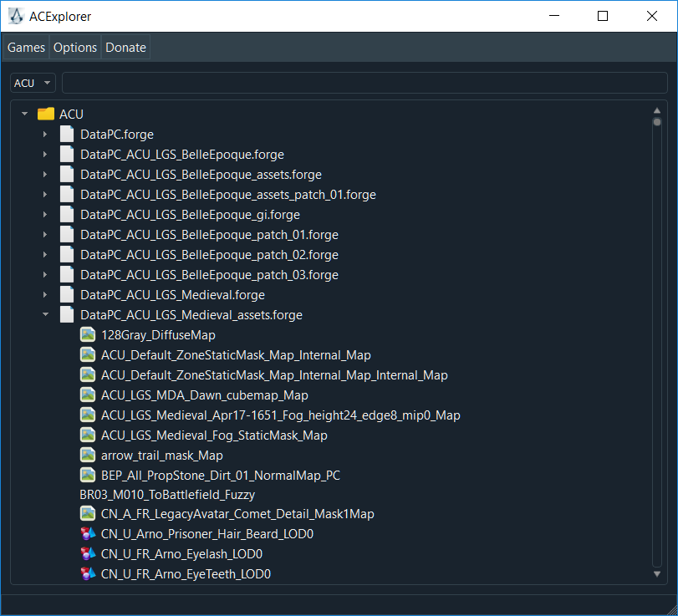
Task: Click mesh icon of CN_U_FR_Arno_Eyelash_LOD0
Action: pos(88,554)
